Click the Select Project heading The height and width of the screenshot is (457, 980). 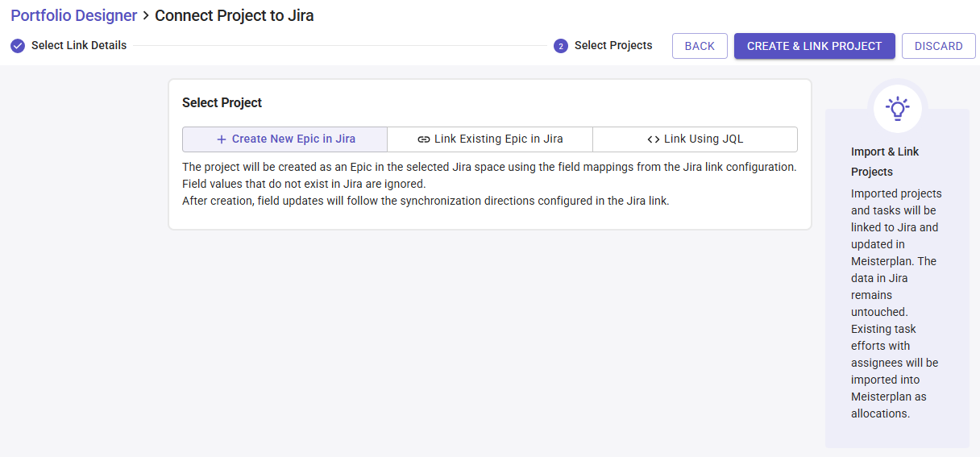point(222,102)
